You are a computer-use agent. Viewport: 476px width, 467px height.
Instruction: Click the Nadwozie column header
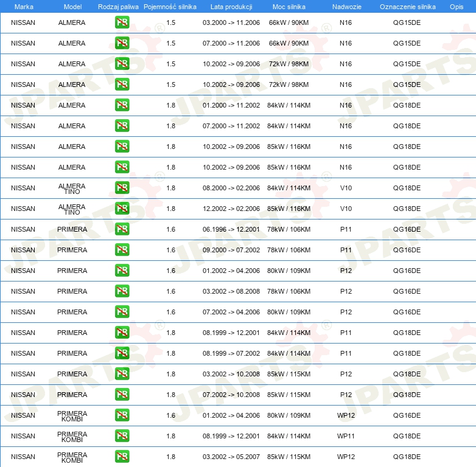tap(347, 7)
